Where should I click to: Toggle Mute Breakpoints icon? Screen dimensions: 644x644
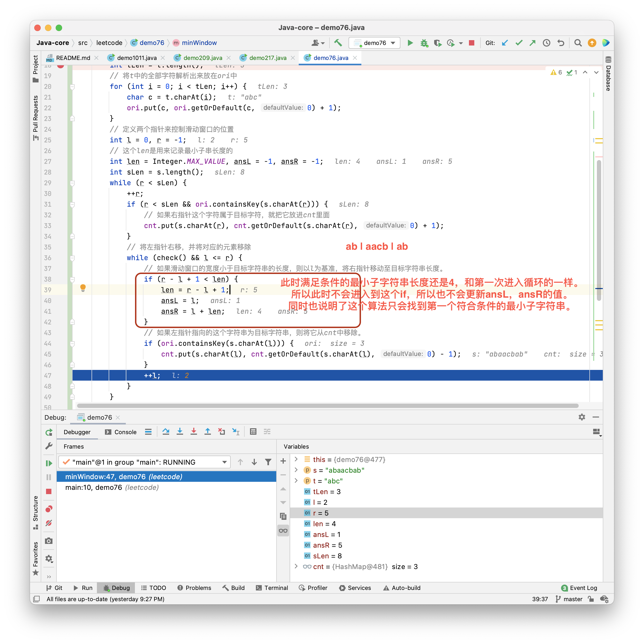pyautogui.click(x=49, y=523)
